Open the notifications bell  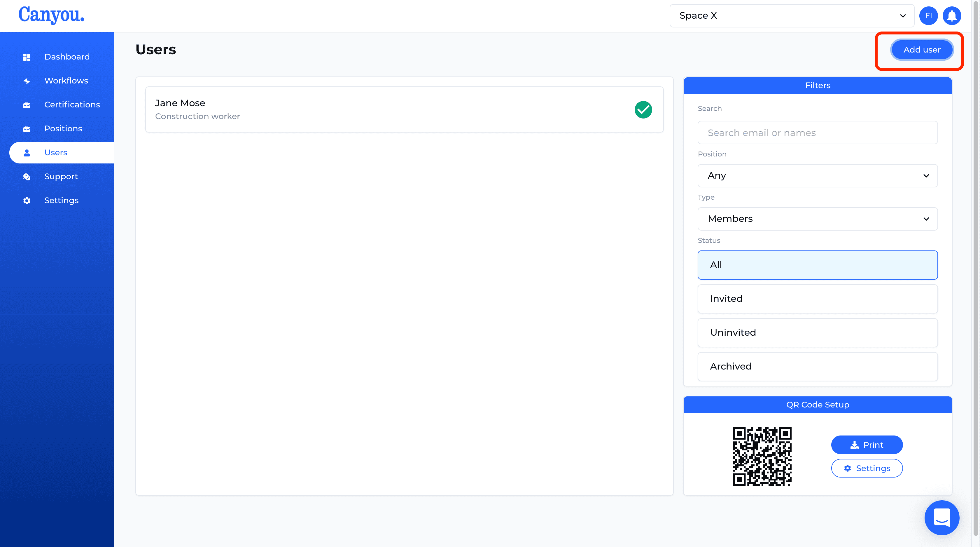pyautogui.click(x=952, y=15)
